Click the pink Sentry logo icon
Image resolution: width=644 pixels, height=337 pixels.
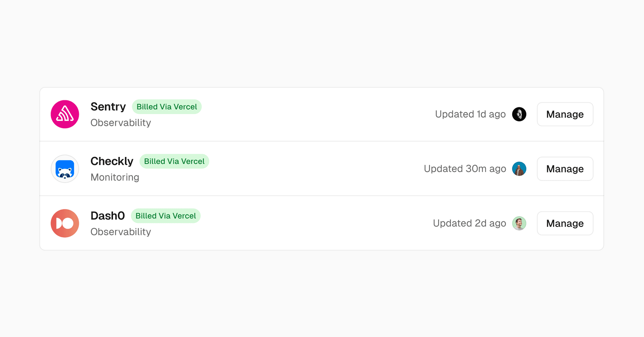tap(65, 114)
